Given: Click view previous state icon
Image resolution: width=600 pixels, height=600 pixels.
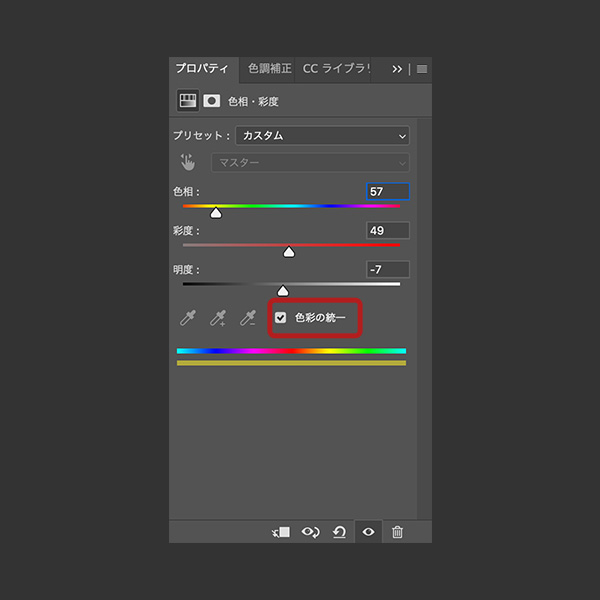Looking at the screenshot, I should 310,532.
